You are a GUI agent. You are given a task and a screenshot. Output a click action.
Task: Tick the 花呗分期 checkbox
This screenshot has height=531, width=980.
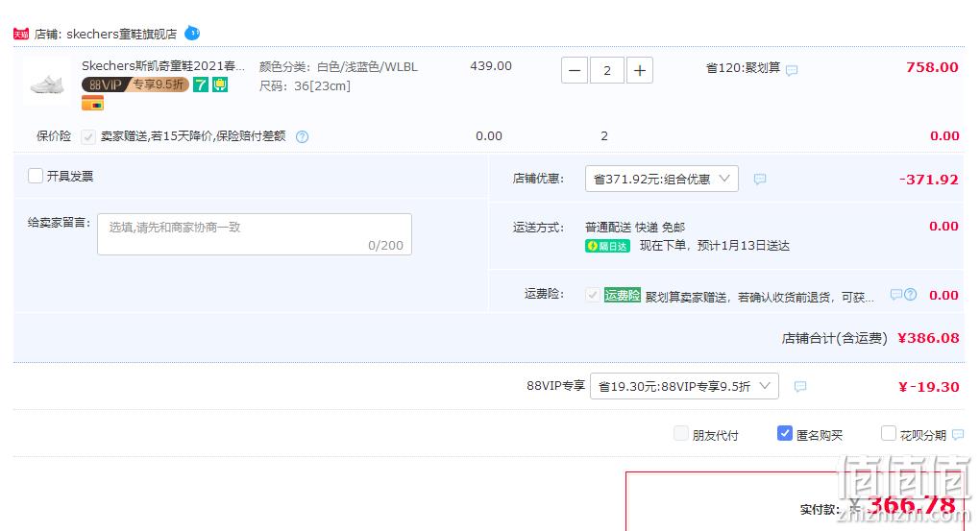pyautogui.click(x=888, y=433)
